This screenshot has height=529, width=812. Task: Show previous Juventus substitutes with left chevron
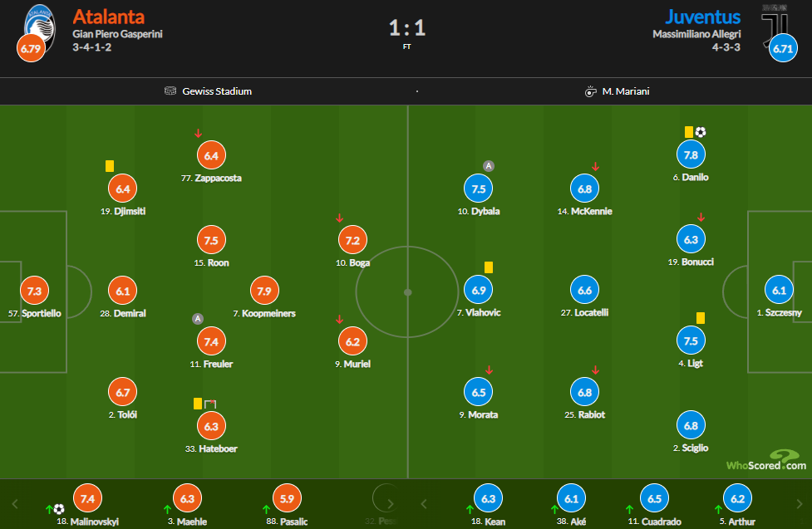(424, 503)
